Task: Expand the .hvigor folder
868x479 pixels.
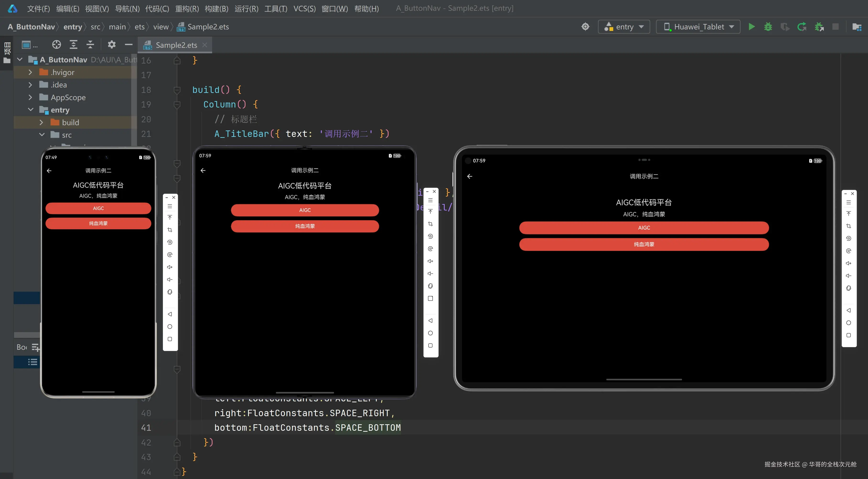Action: [x=30, y=72]
